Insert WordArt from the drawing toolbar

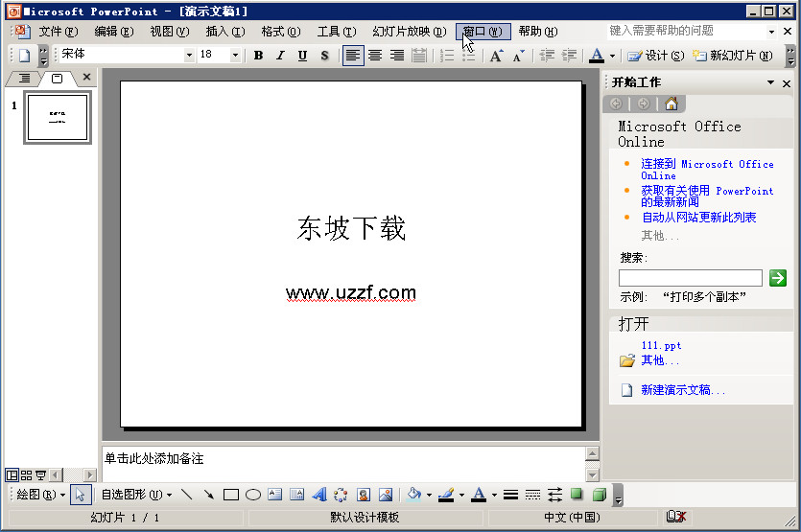click(x=318, y=495)
